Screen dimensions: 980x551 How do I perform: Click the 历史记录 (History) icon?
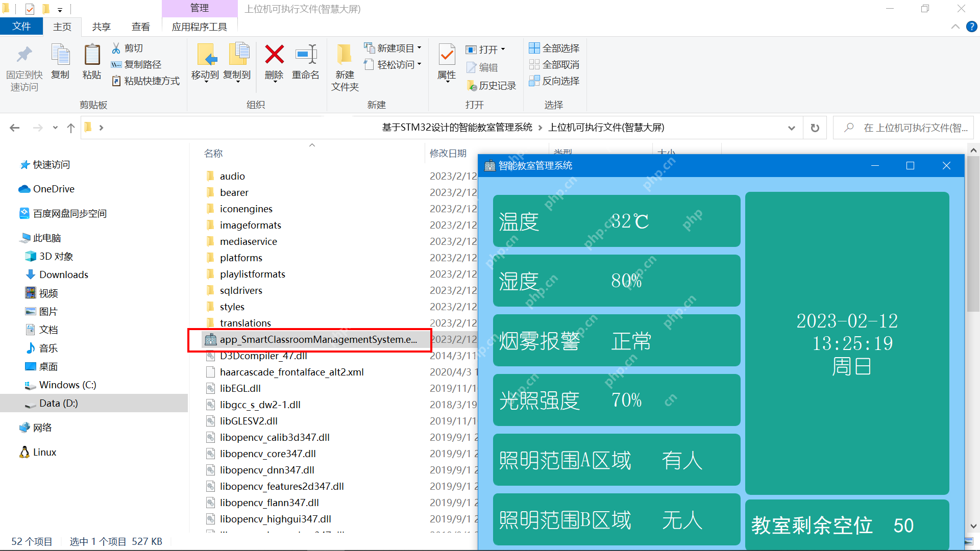(491, 85)
